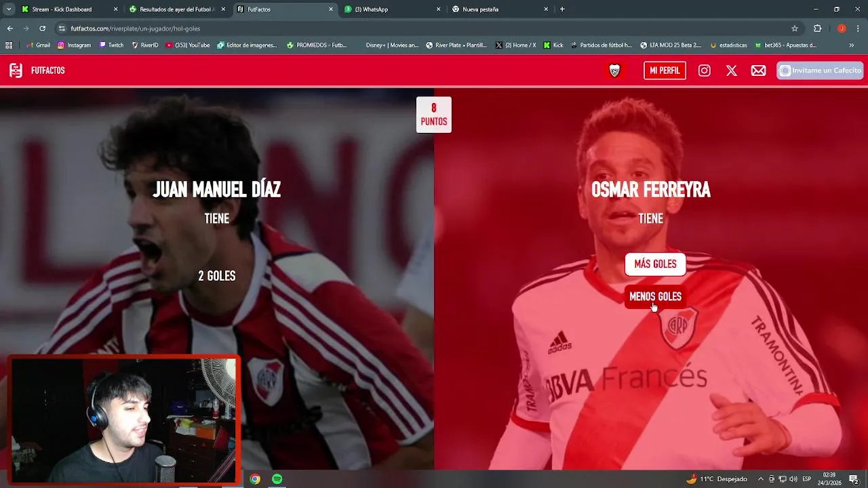
Task: Choose MENOS GOLES for Osmar Ferreyra
Action: (x=655, y=297)
